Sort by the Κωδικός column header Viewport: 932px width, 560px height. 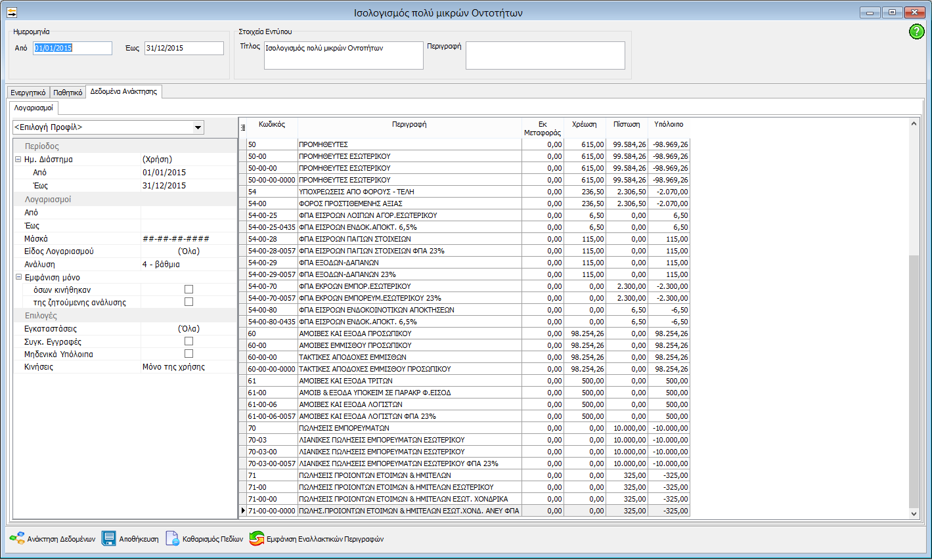272,128
